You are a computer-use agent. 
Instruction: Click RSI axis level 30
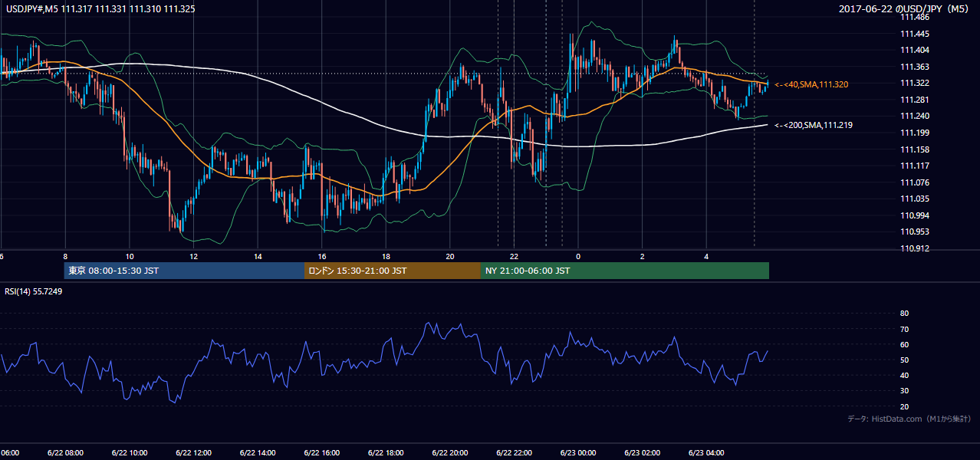tap(905, 391)
